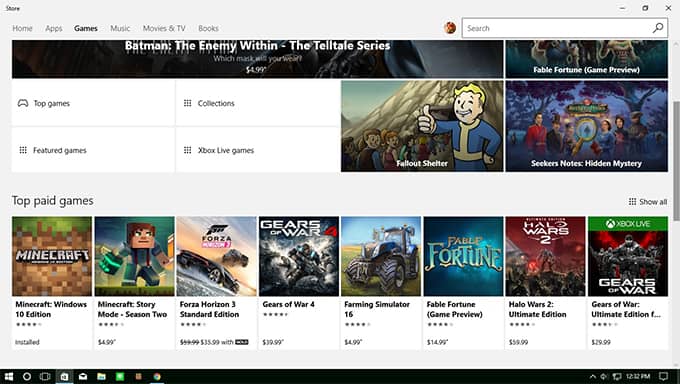Open the Fallout Shelter tile

[422, 126]
